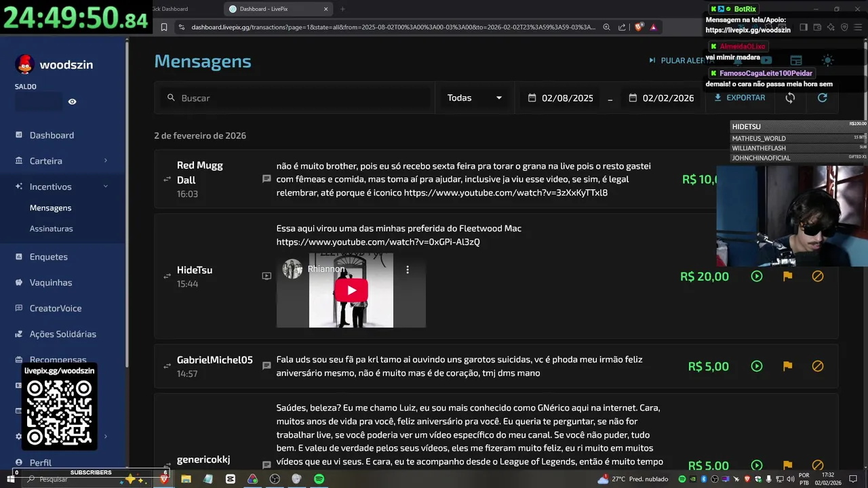This screenshot has height=488, width=868.
Task: Open the Fleetwood Mac YouTube link 0xGPi-Al3zQ
Action: (x=378, y=242)
